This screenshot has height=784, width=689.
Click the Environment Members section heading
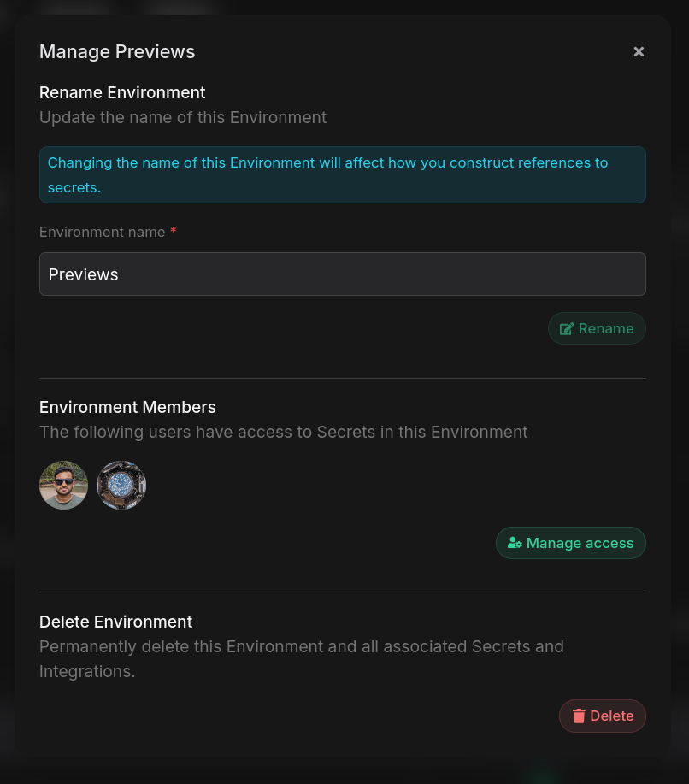tap(127, 407)
